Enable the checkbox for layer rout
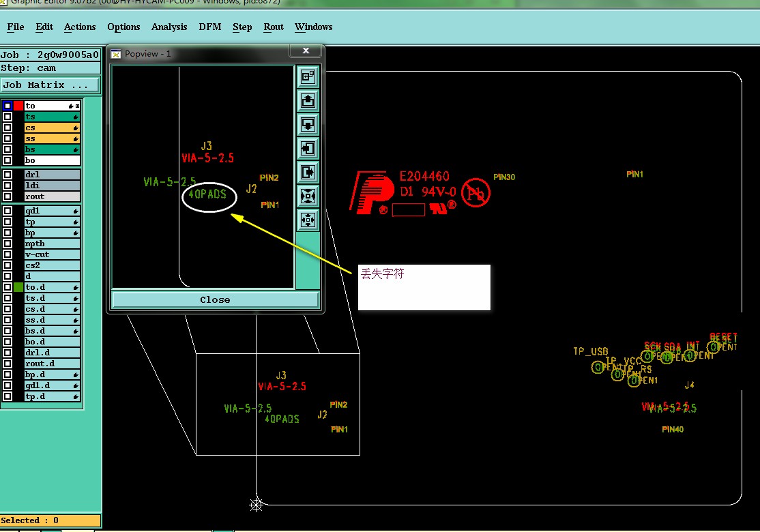Image resolution: width=760 pixels, height=532 pixels. click(x=8, y=196)
